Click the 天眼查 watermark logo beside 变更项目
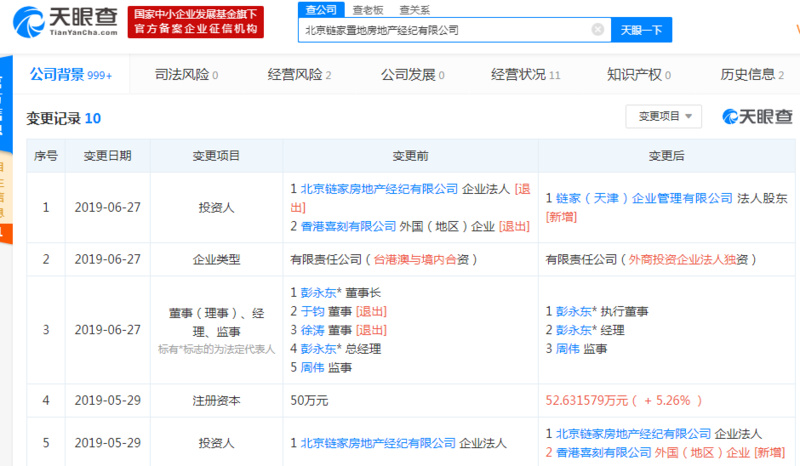The image size is (800, 466). pyautogui.click(x=757, y=117)
